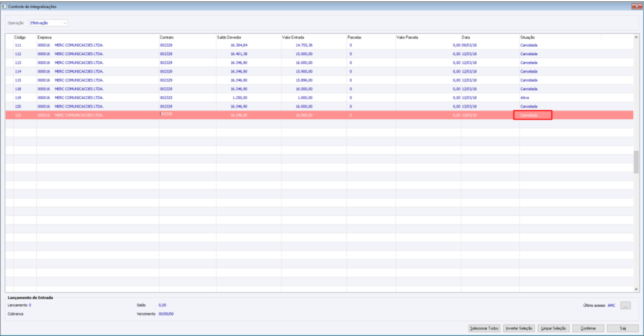Image resolution: width=644 pixels, height=336 pixels.
Task: Click the Saldo value 0,00 below the table
Action: pos(162,305)
